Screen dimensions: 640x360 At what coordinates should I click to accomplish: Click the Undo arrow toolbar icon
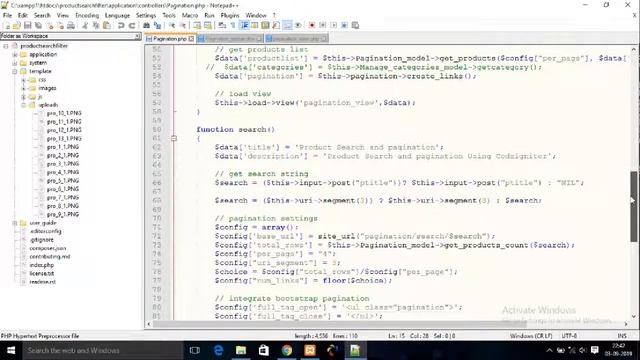coord(121,25)
